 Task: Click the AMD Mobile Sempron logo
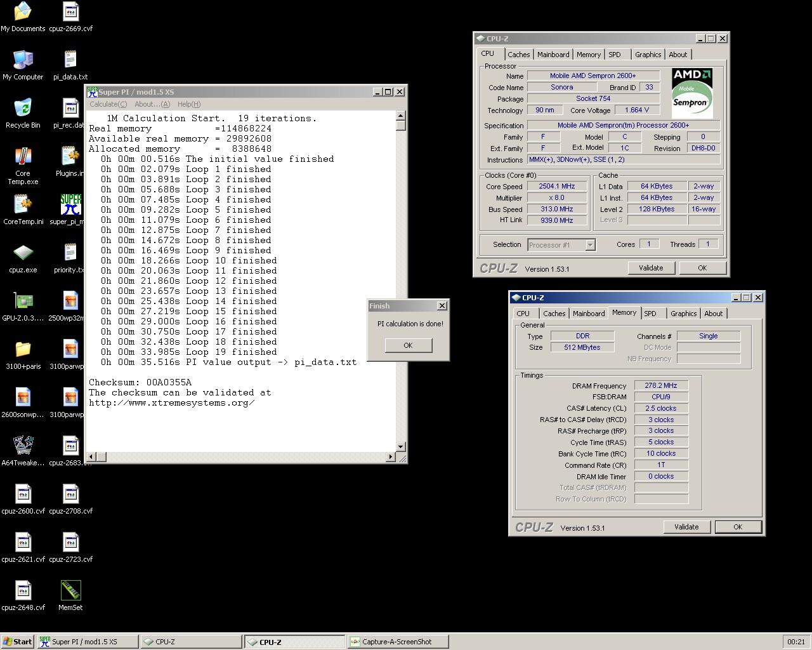pos(692,93)
